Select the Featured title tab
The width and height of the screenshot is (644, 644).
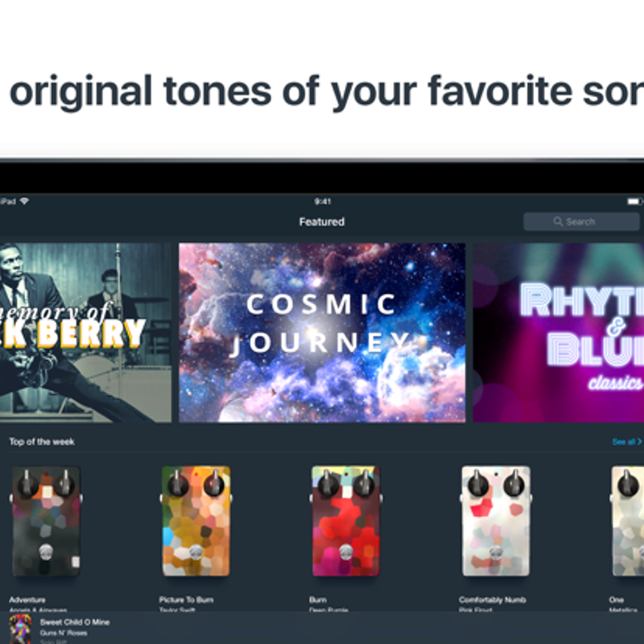(x=322, y=222)
